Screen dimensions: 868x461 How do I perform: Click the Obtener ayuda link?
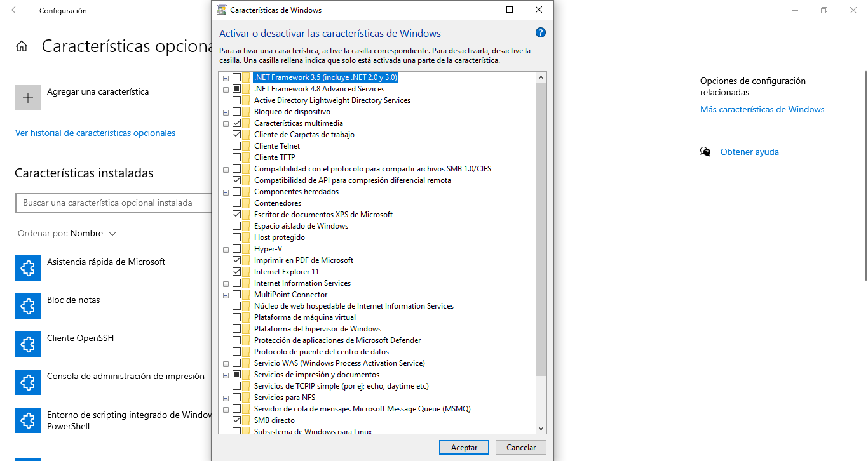click(749, 152)
